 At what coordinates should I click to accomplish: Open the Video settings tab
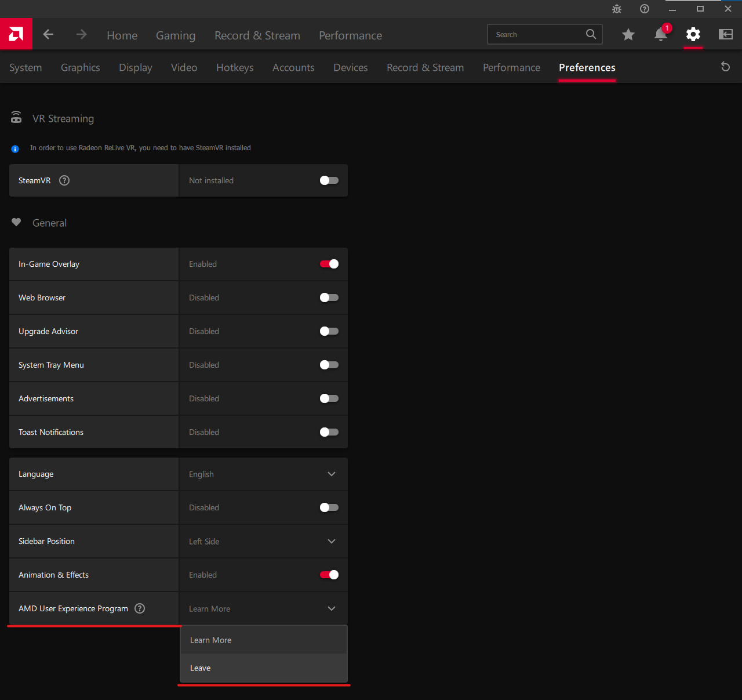(184, 67)
